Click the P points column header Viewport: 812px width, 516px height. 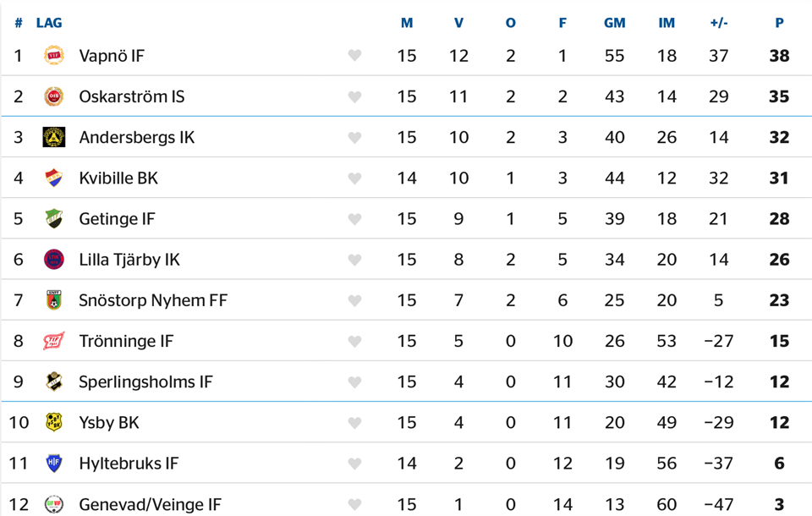point(779,23)
